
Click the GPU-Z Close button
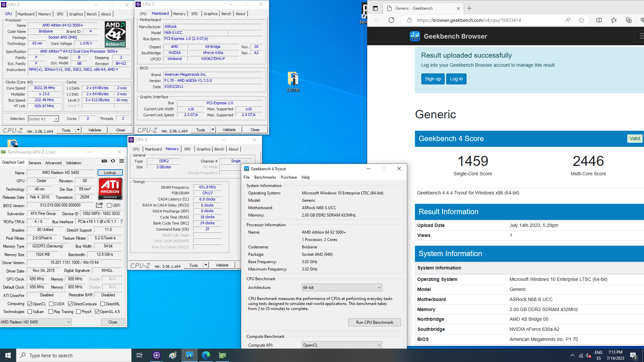(113, 322)
